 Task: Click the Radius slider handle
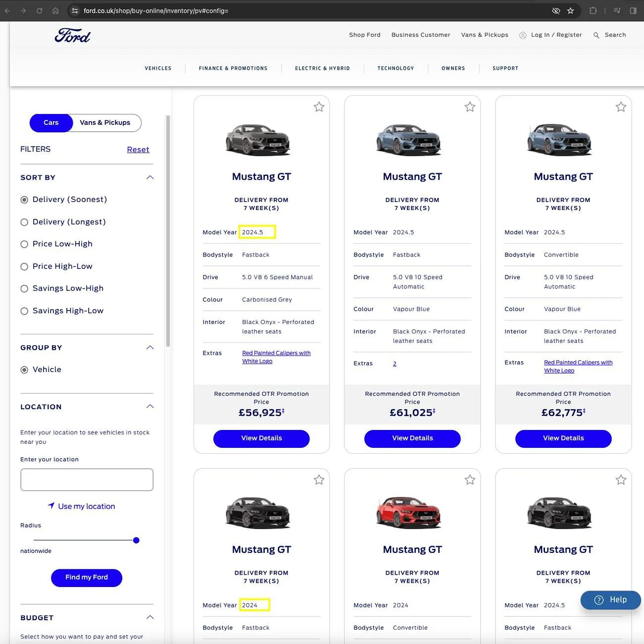click(136, 540)
